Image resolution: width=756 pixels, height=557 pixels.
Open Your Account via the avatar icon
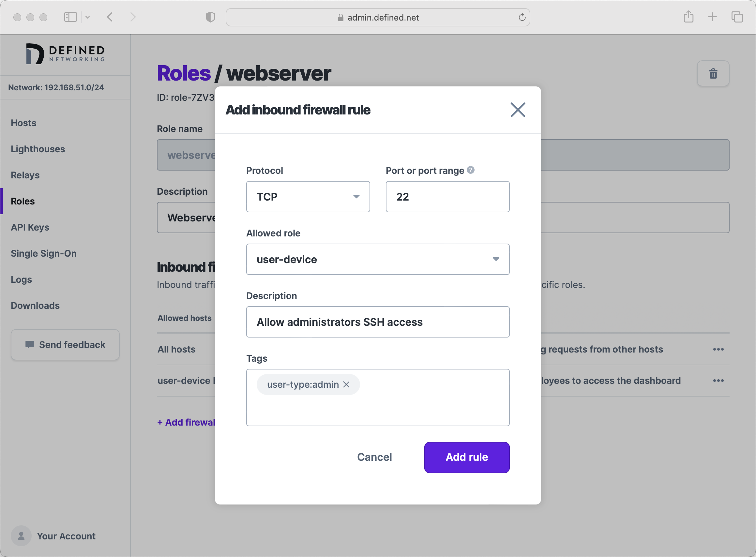21,535
